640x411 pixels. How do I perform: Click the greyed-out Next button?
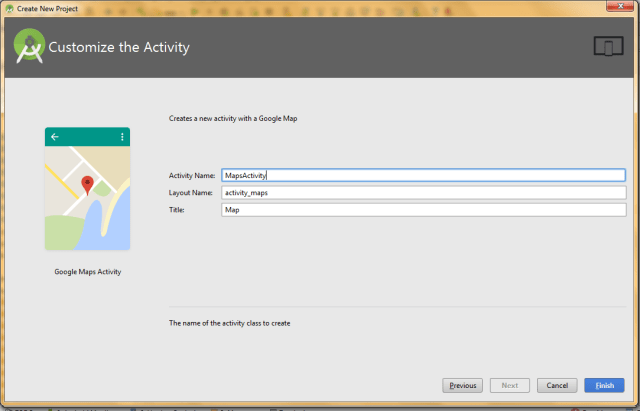tap(509, 385)
